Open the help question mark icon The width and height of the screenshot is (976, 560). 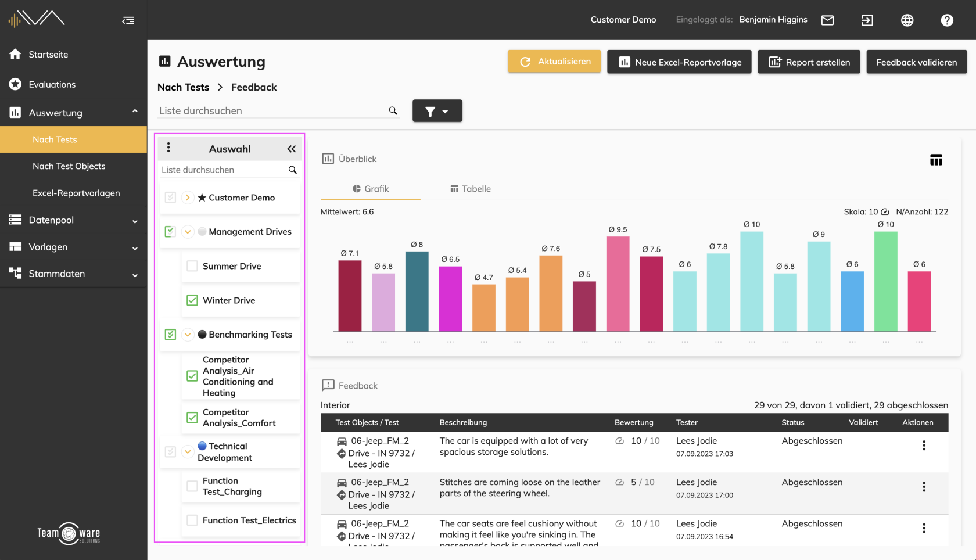coord(947,20)
